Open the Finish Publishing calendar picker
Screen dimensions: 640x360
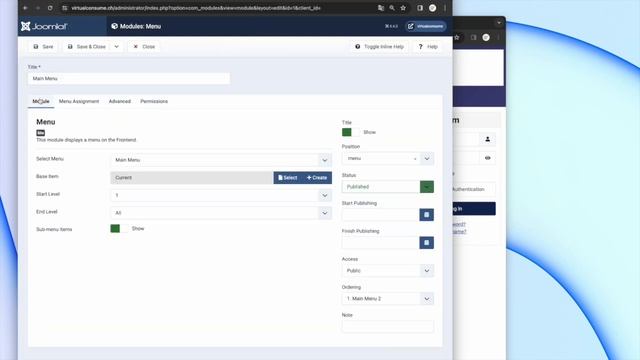click(427, 243)
